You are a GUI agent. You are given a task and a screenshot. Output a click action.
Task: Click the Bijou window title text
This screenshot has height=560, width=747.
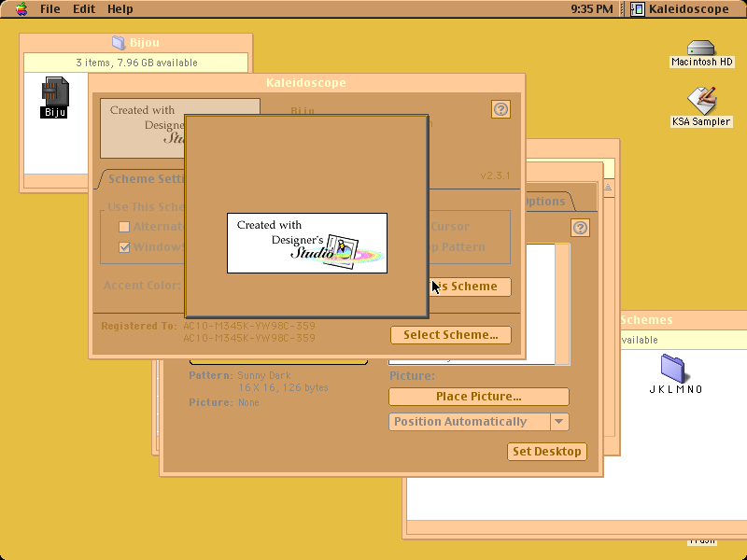click(145, 43)
